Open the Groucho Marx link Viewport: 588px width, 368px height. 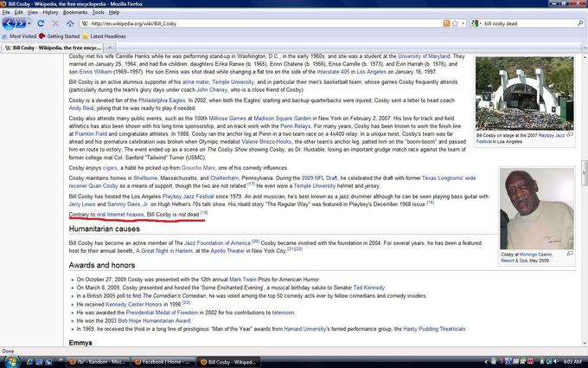point(198,168)
